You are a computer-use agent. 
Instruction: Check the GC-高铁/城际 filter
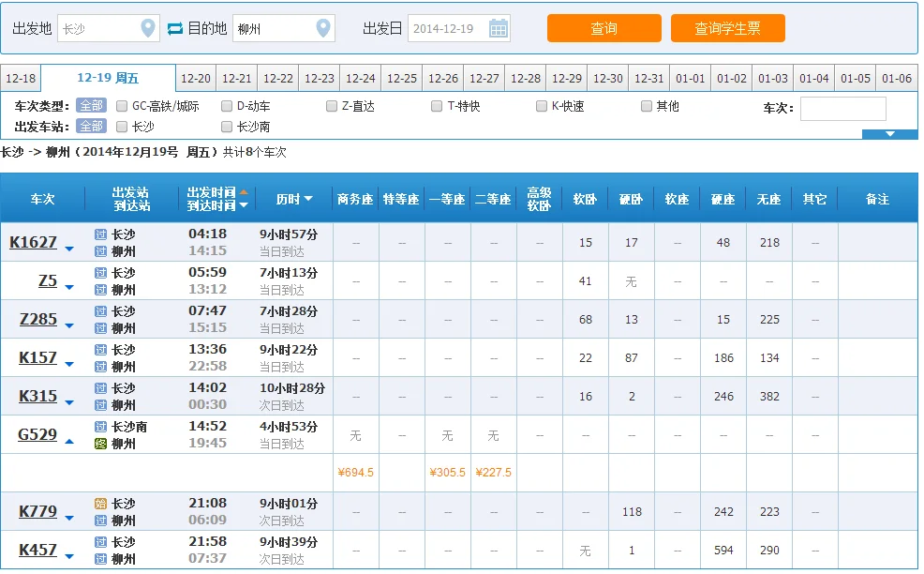point(121,106)
